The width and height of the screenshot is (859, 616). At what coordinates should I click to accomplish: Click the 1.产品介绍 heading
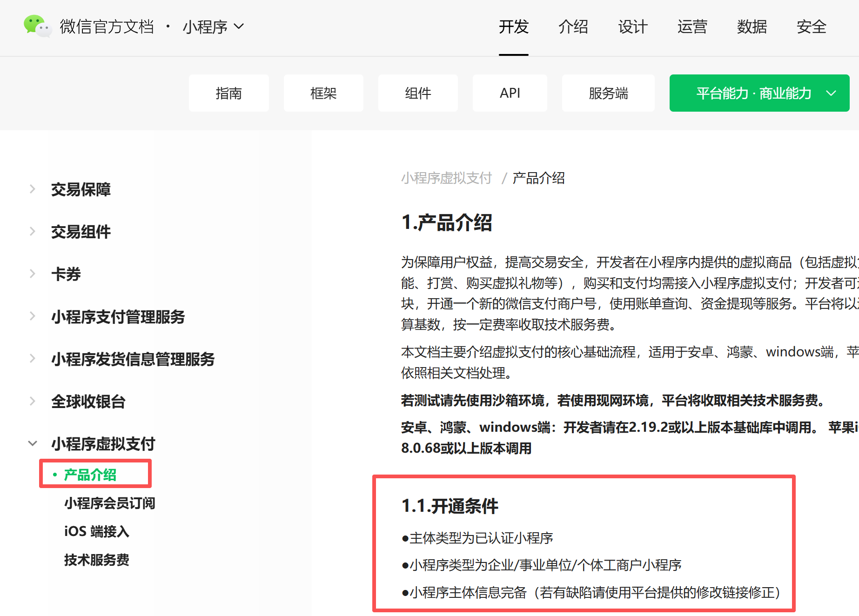pyautogui.click(x=447, y=222)
